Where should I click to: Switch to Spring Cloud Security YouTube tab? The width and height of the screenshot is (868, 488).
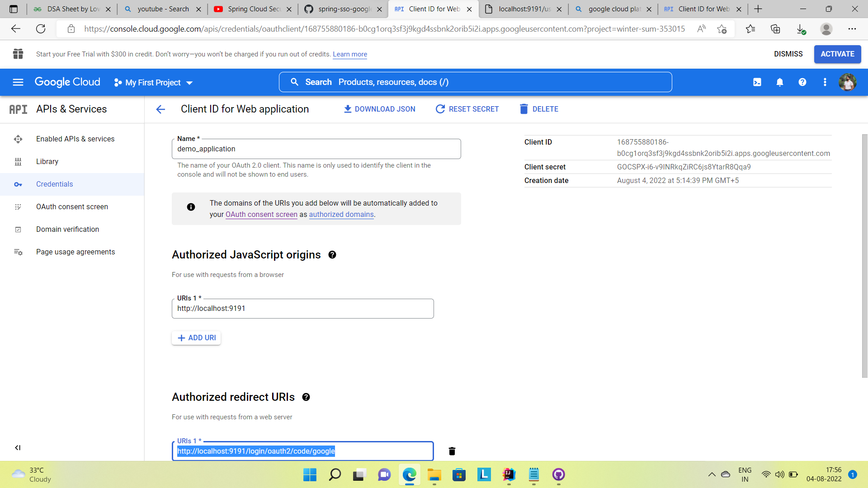click(253, 9)
